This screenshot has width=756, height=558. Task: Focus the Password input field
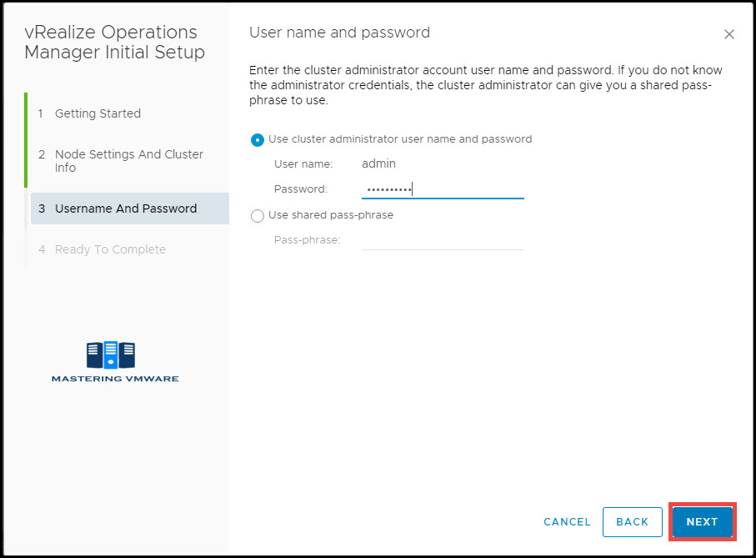click(x=443, y=189)
